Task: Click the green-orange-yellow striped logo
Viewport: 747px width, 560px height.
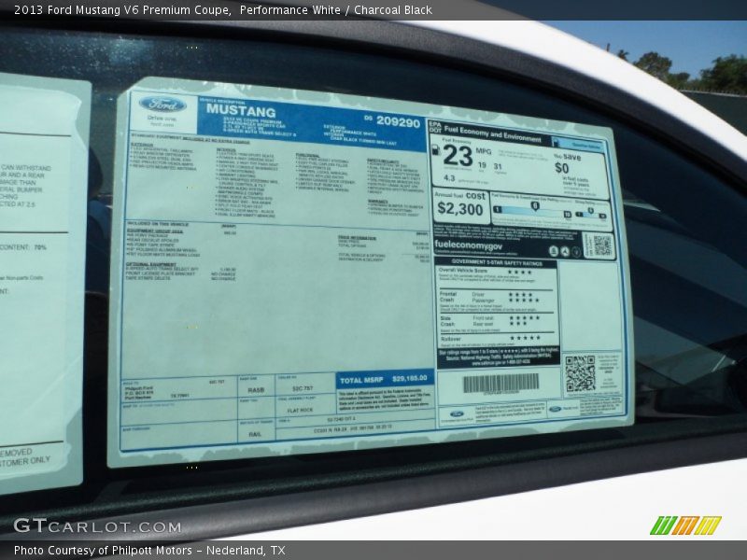Action: (x=685, y=525)
